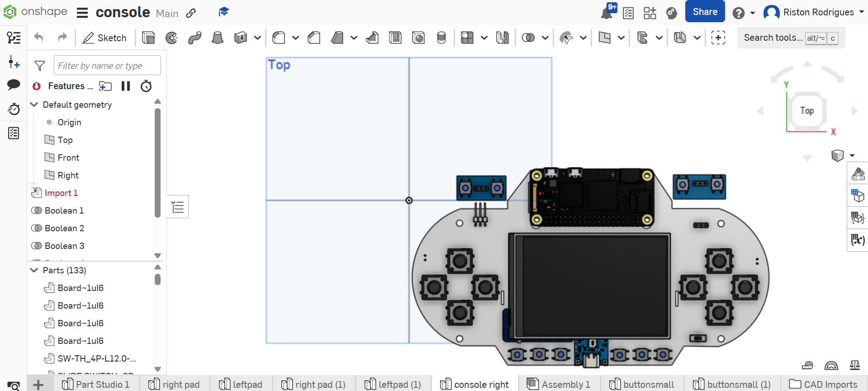This screenshot has height=391, width=868.
Task: Click the Fillet tool icon
Action: [x=279, y=38]
